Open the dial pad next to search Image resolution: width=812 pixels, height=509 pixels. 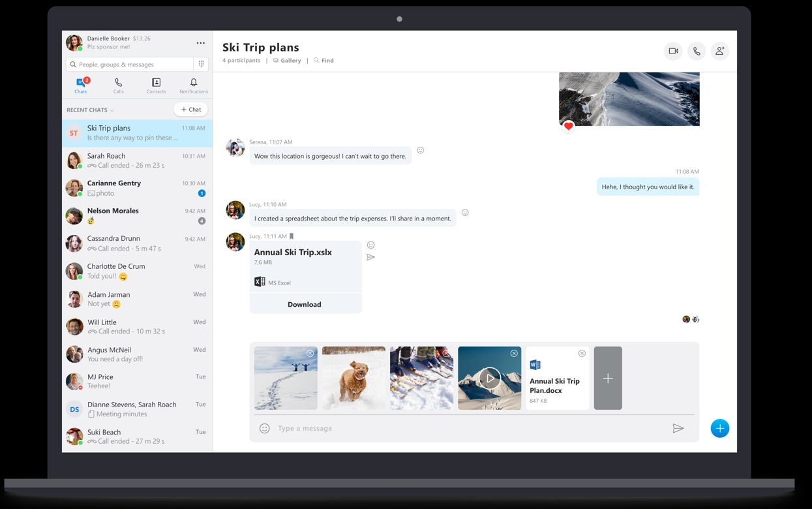point(201,64)
